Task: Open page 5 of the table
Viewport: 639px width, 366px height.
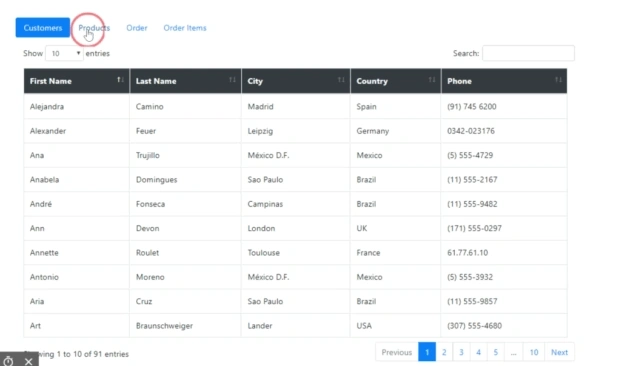Action: point(496,352)
